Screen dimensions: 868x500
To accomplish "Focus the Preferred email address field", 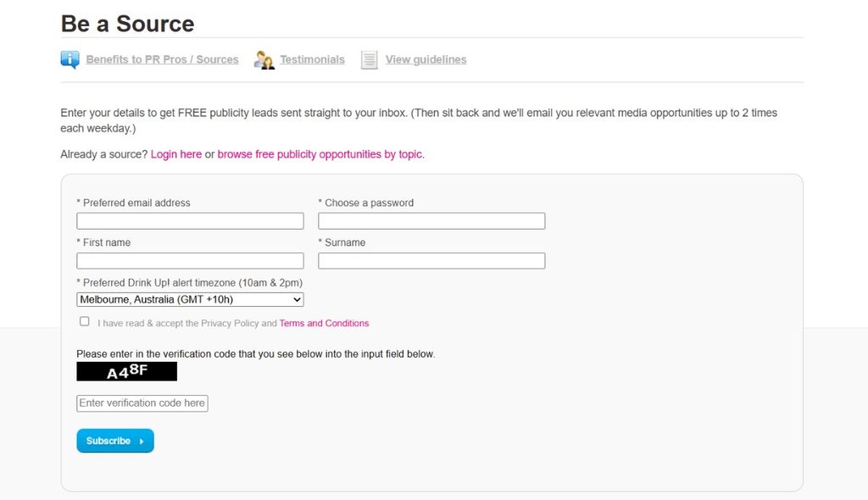I will coord(190,221).
